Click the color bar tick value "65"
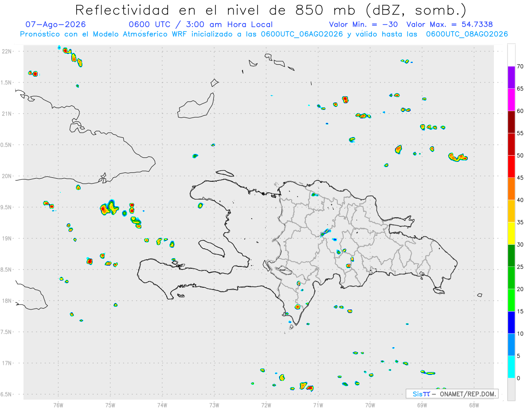 point(520,89)
